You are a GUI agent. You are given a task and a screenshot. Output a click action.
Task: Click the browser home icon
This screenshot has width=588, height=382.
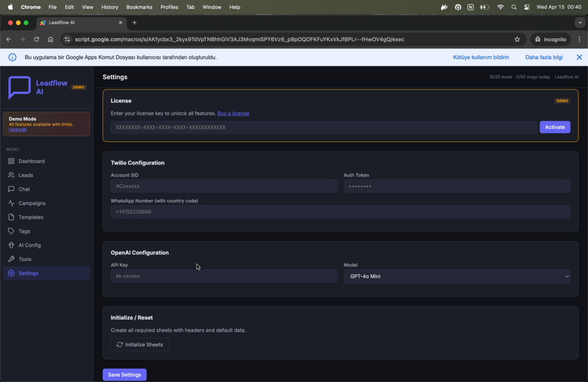(x=51, y=39)
